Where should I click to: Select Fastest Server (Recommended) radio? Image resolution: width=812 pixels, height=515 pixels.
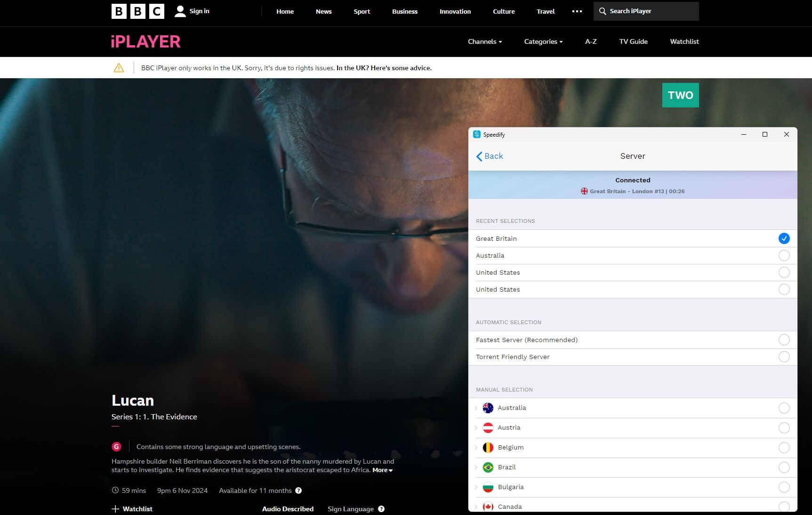pos(784,340)
